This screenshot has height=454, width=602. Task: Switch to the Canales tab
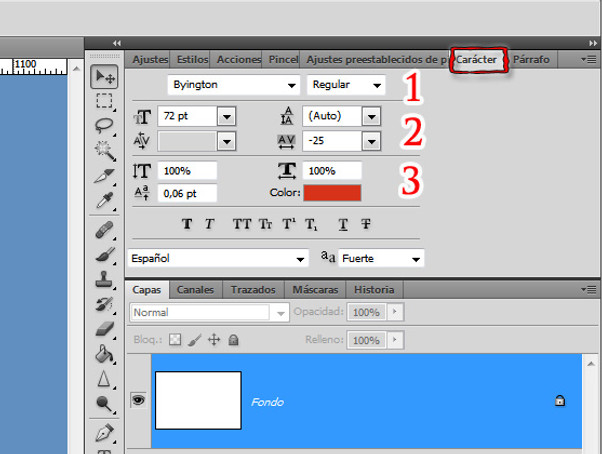click(x=195, y=289)
